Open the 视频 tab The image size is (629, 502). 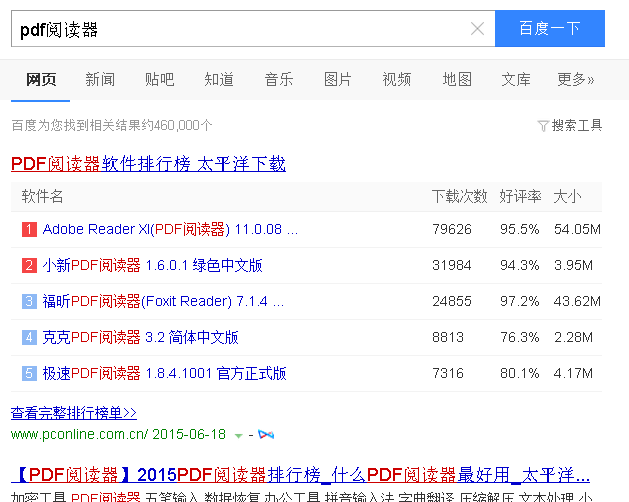tap(397, 79)
